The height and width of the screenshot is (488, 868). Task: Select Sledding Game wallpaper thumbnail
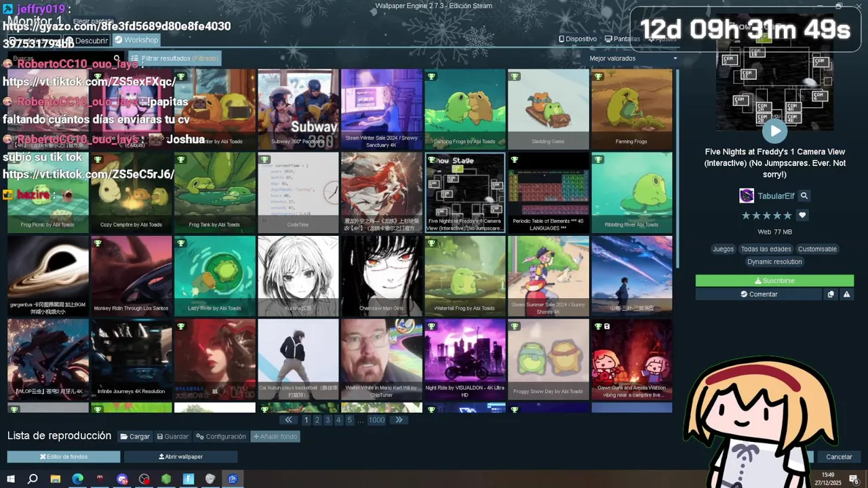[548, 108]
